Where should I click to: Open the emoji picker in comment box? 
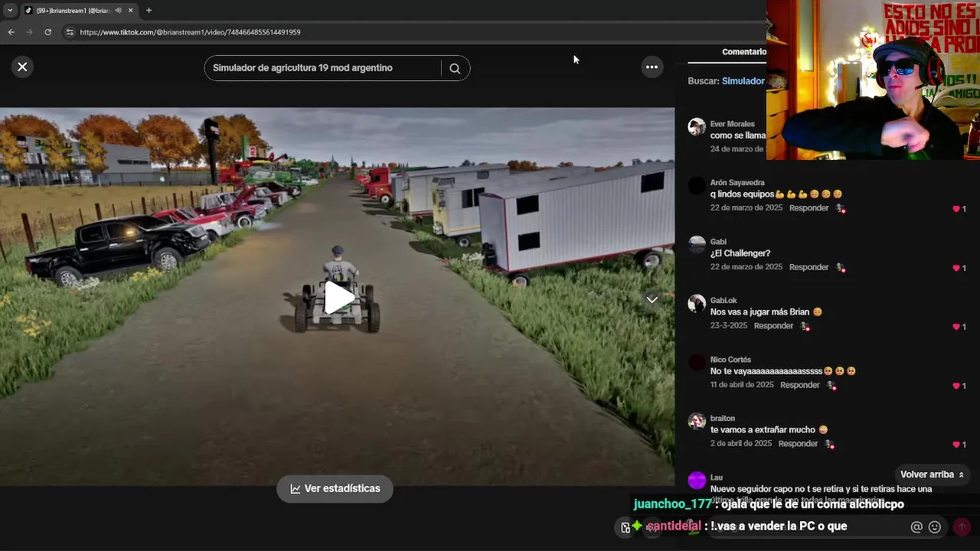(x=935, y=527)
